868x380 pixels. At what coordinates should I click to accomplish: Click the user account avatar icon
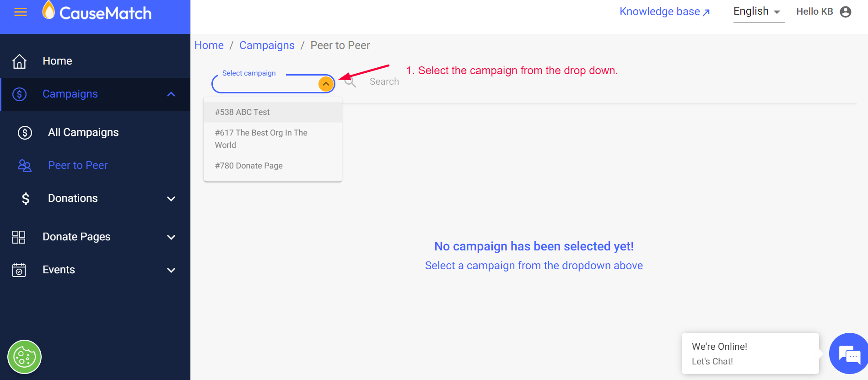tap(846, 12)
